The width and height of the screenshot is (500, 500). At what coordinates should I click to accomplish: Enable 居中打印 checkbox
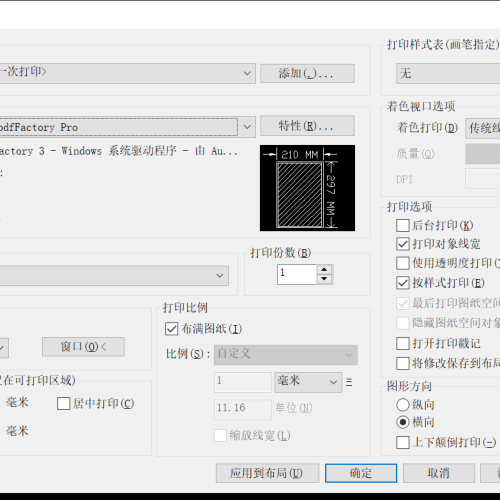[63, 403]
